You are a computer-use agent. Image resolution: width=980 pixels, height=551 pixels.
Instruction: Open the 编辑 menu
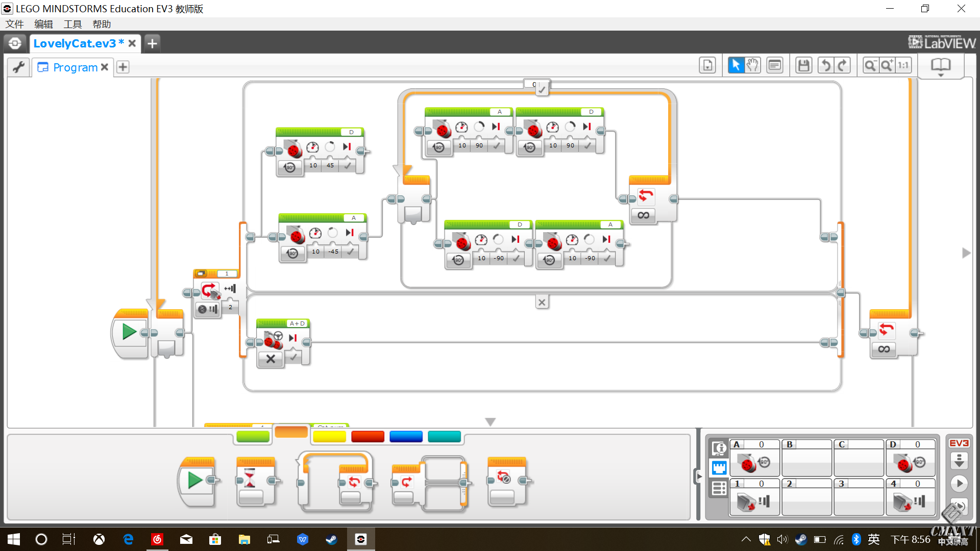44,24
